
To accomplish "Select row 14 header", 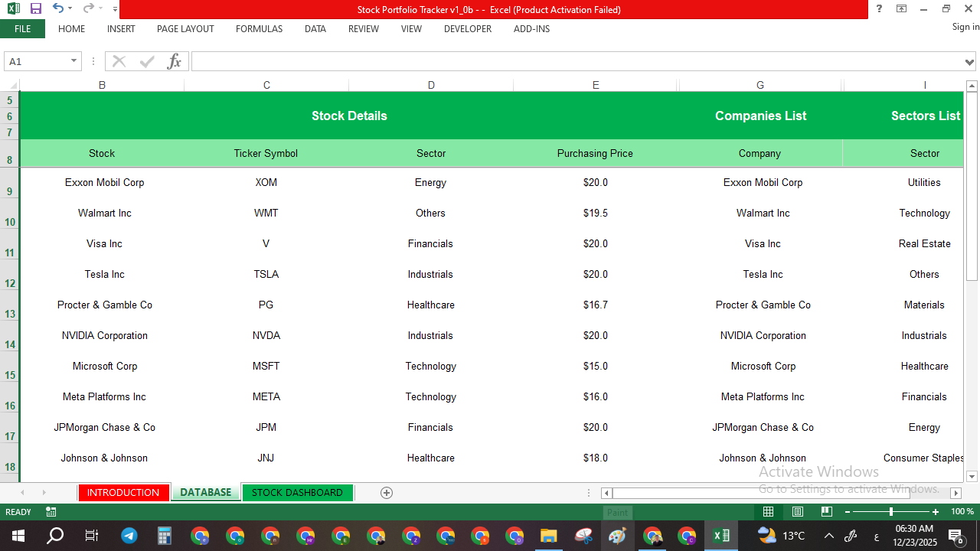I will coord(9,336).
